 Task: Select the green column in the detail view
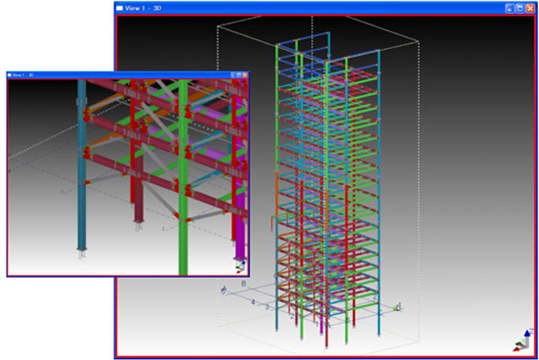(183, 177)
